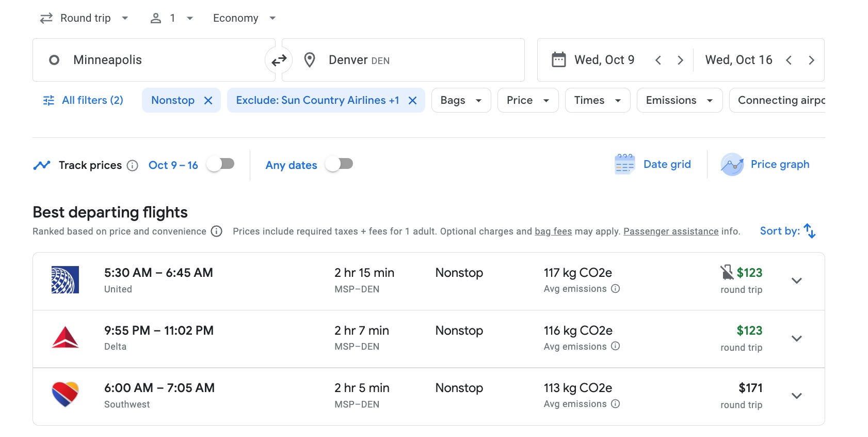Click the bag fees link
The width and height of the screenshot is (868, 437).
pyautogui.click(x=553, y=231)
